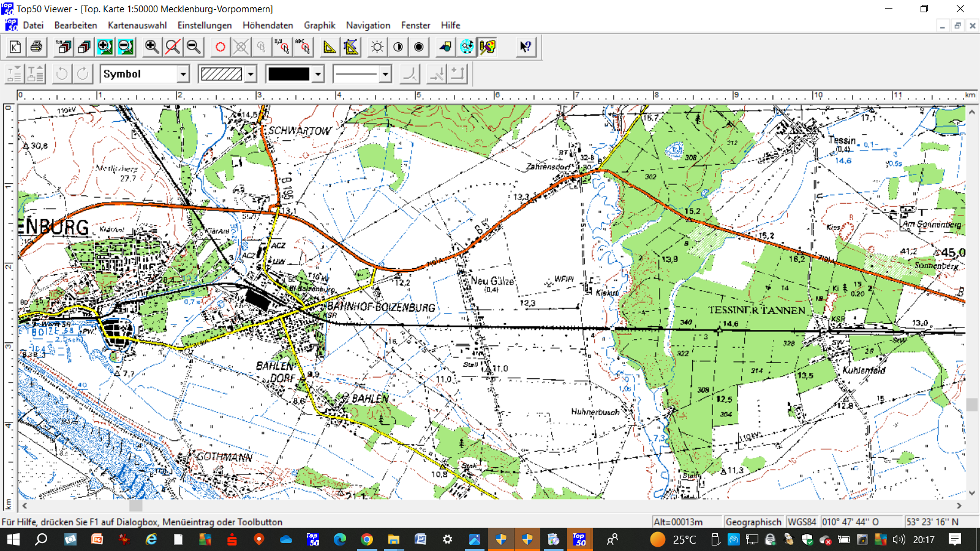The height and width of the screenshot is (551, 980).
Task: Click the Geographisch status bar field
Action: coord(753,522)
